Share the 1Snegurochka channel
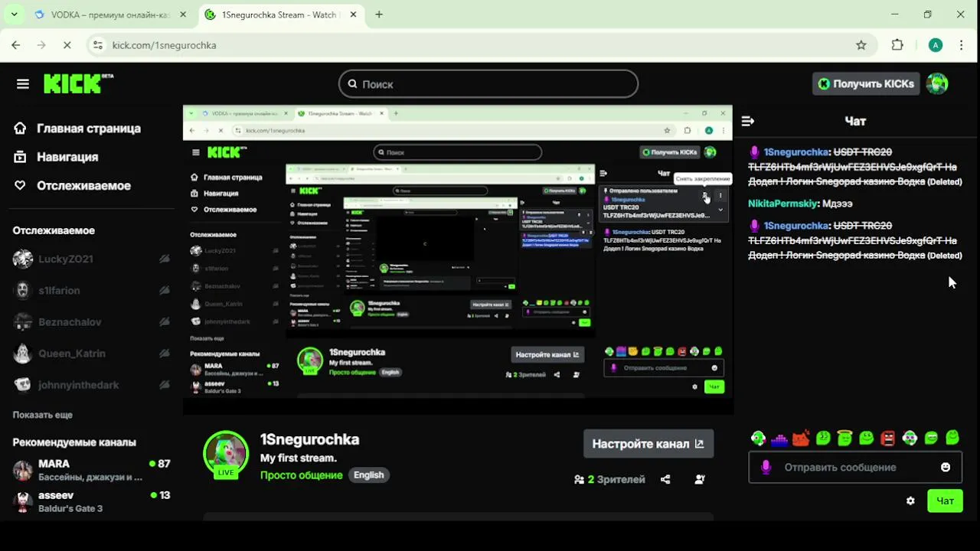The width and height of the screenshot is (980, 551). 665,480
